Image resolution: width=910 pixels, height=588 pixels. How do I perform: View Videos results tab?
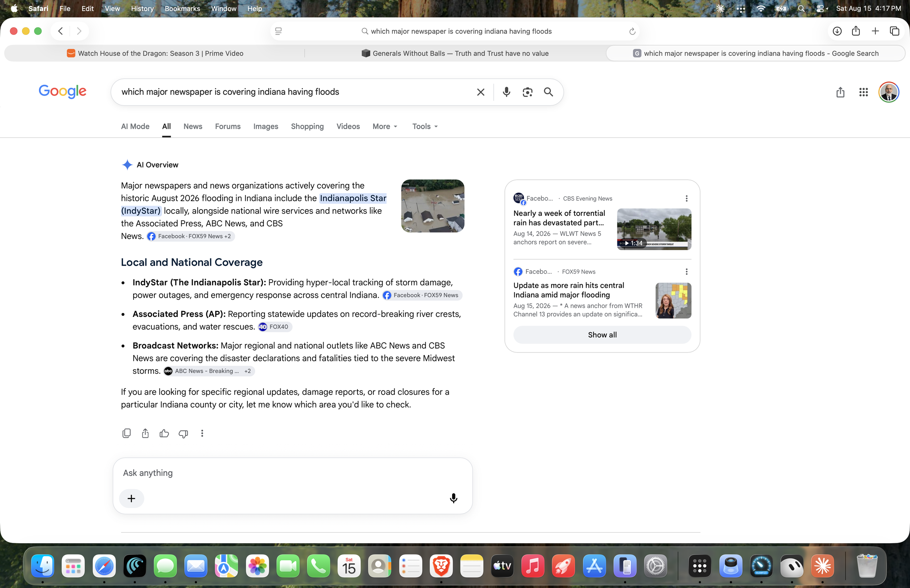tap(348, 126)
